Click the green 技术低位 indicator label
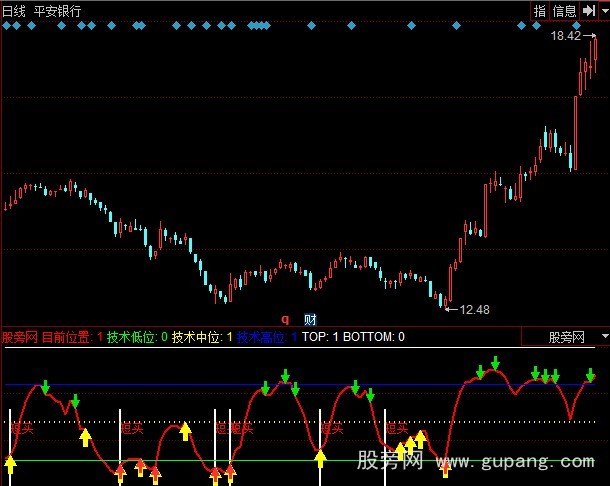 pyautogui.click(x=132, y=338)
